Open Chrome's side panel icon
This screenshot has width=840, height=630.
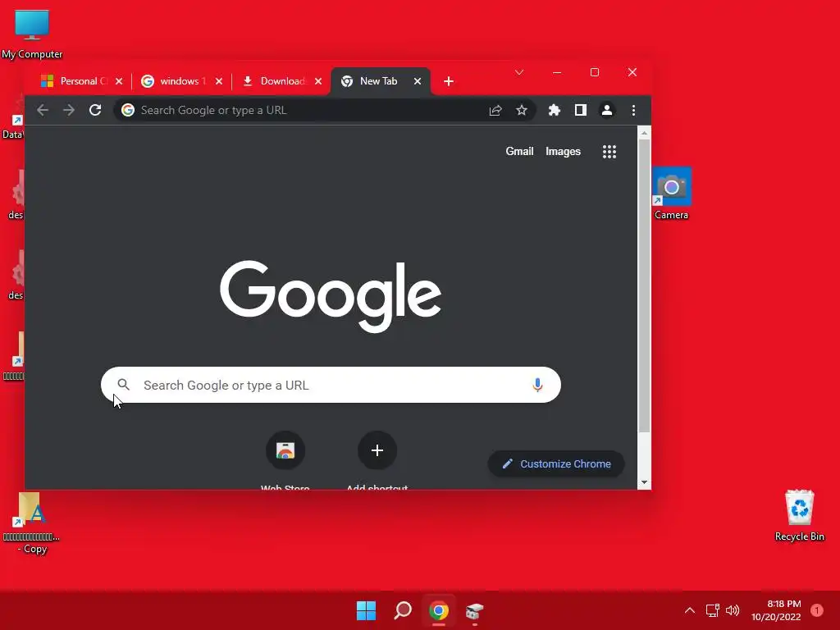click(580, 111)
